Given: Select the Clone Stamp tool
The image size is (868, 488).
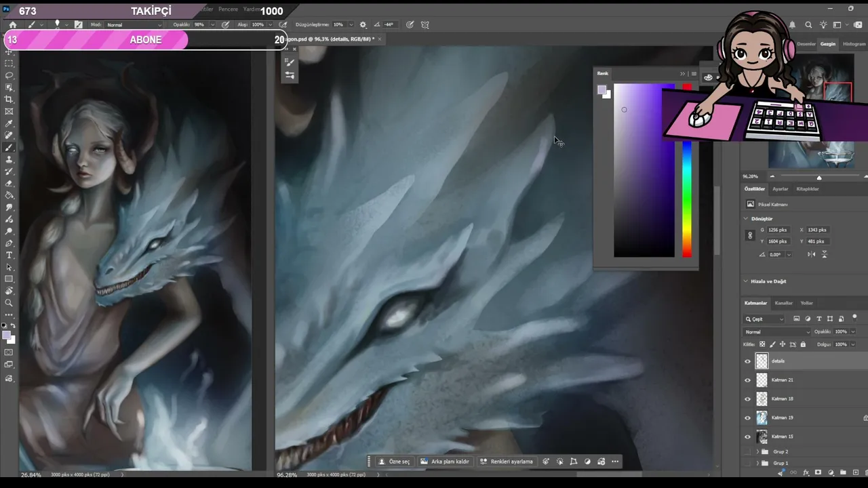Looking at the screenshot, I should (9, 160).
